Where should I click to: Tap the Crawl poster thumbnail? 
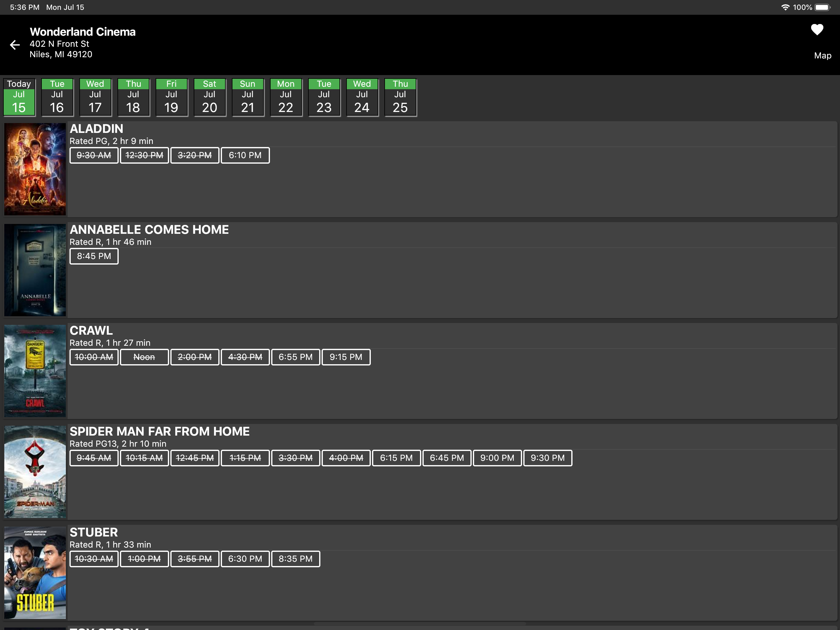[35, 371]
